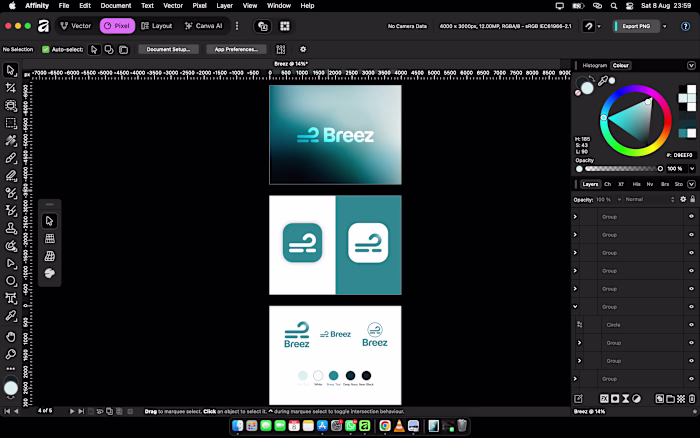
Task: Expand the first Group layer
Action: [x=575, y=217]
